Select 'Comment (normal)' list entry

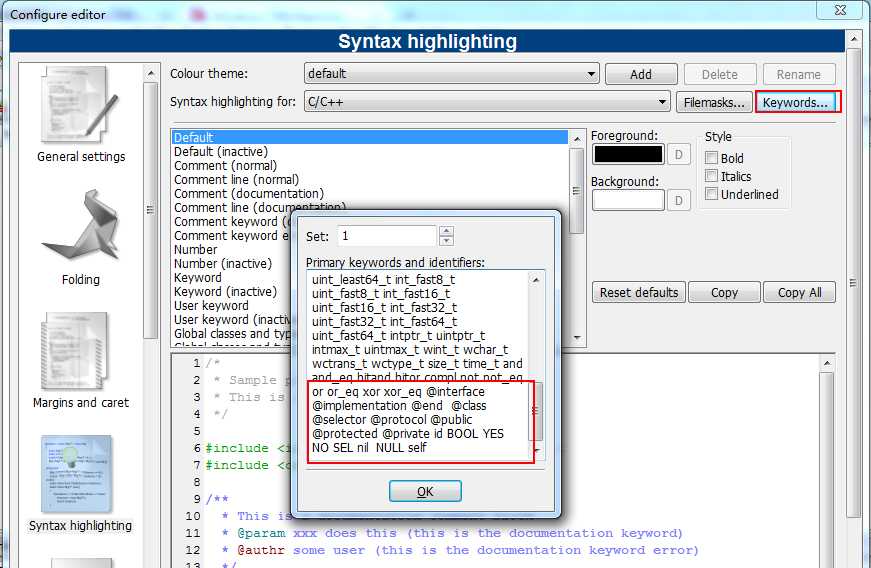coord(370,165)
